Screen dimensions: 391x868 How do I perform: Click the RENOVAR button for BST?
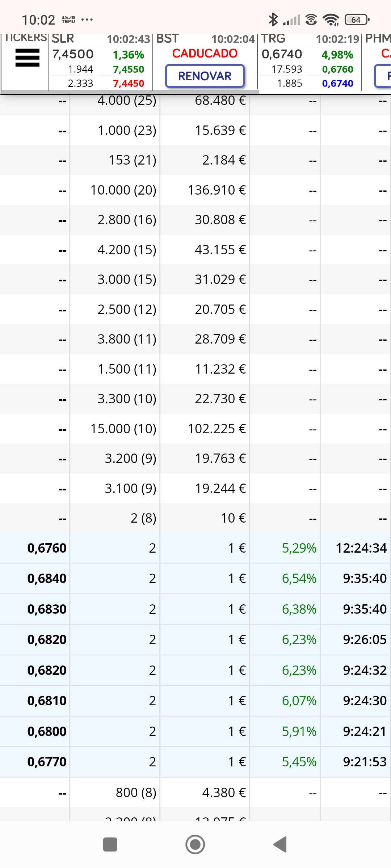[x=205, y=76]
